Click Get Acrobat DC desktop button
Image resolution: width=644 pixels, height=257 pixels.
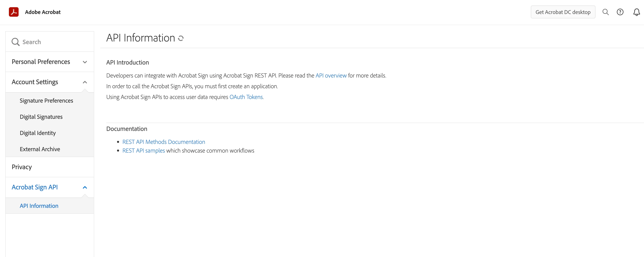(563, 12)
